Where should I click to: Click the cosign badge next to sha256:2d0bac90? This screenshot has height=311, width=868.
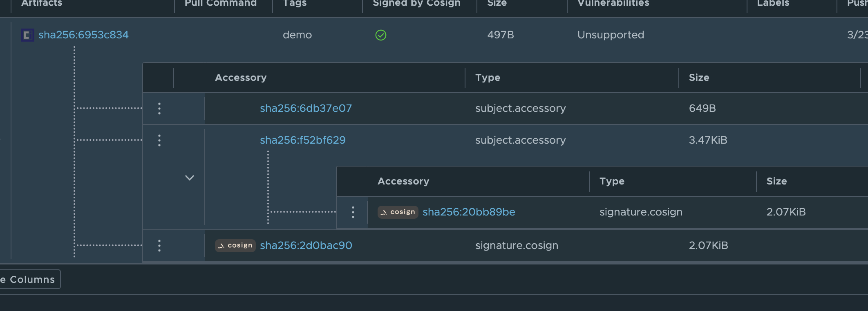click(x=235, y=245)
